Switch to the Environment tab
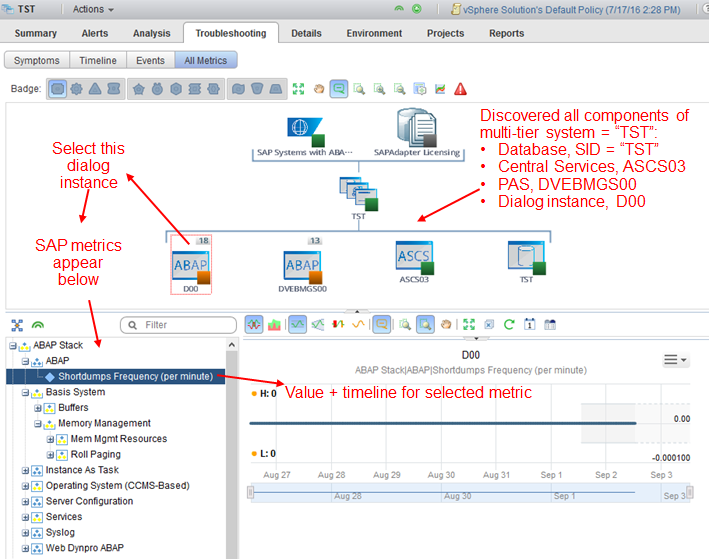Viewport: 709px width, 559px height. [374, 33]
